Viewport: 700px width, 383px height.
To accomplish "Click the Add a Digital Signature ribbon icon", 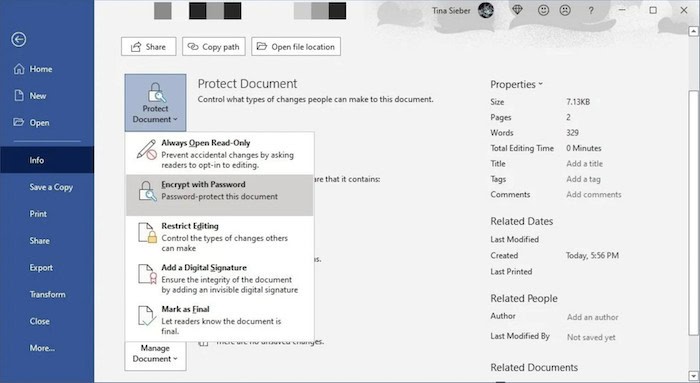I will 147,274.
